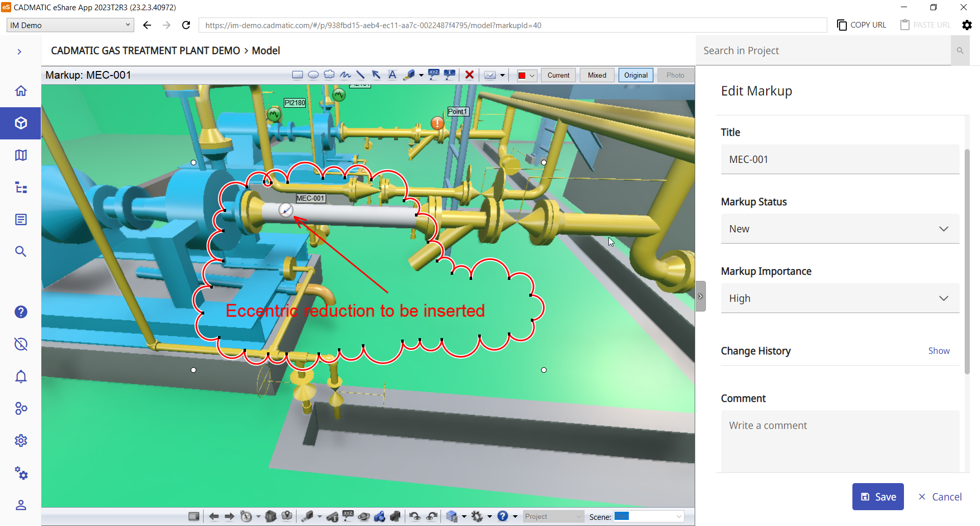980x526 pixels.
Task: Select the cloud markup shape tool
Action: pyautogui.click(x=329, y=75)
